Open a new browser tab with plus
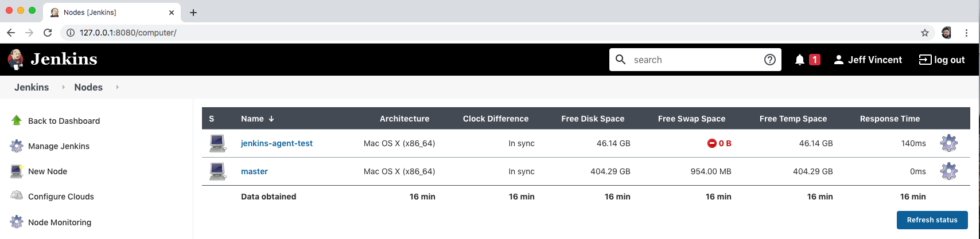The width and height of the screenshot is (980, 239). [193, 13]
